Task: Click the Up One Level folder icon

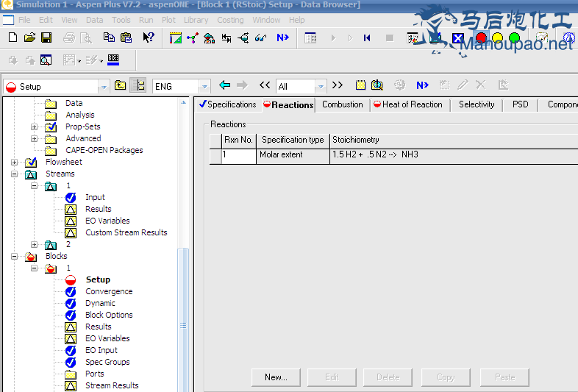Action: (x=120, y=85)
